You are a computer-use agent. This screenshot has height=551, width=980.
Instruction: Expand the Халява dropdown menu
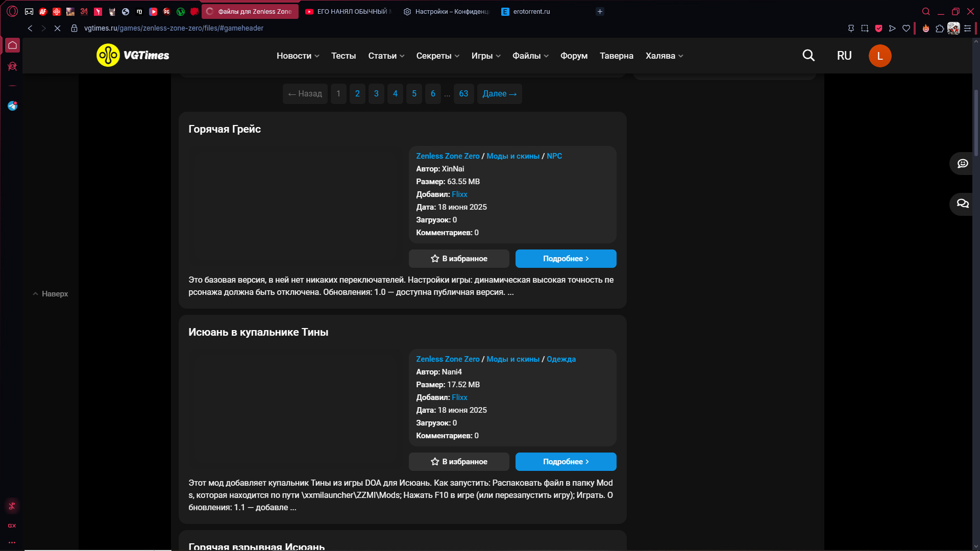pyautogui.click(x=664, y=56)
